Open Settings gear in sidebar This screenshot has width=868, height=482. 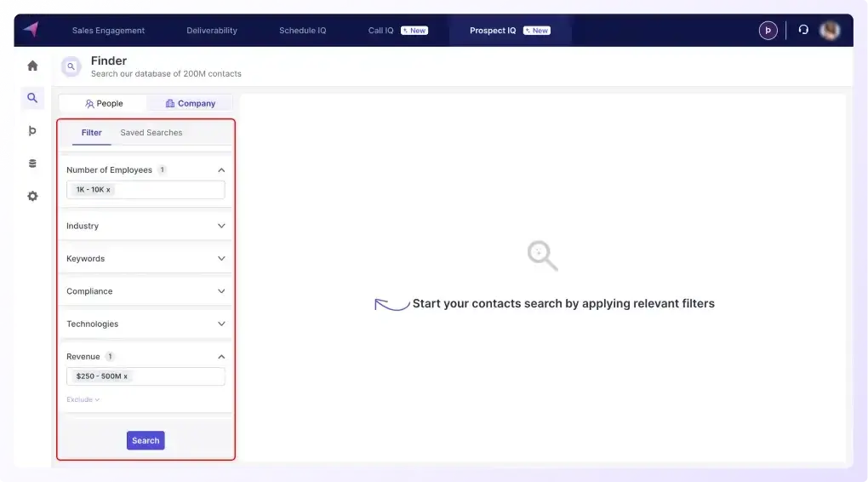32,196
